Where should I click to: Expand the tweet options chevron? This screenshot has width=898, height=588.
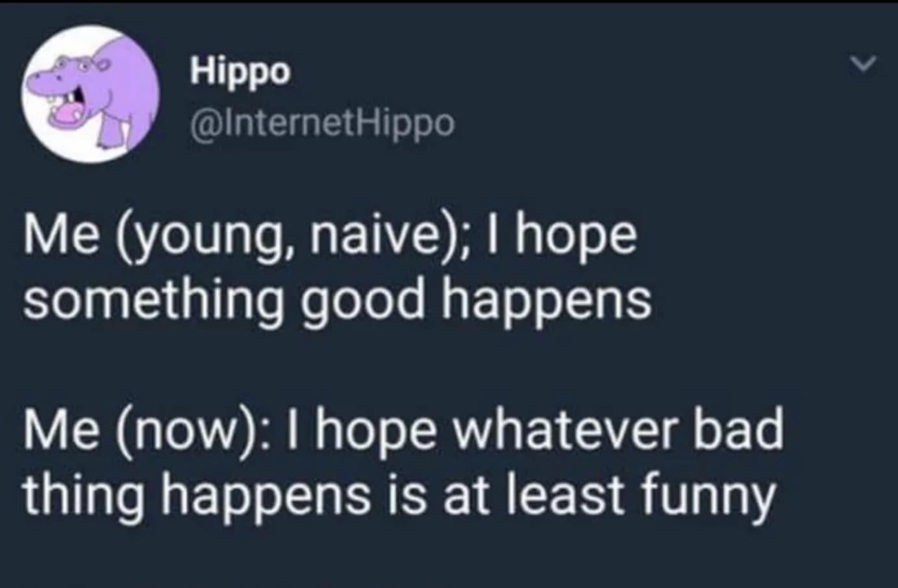click(864, 64)
